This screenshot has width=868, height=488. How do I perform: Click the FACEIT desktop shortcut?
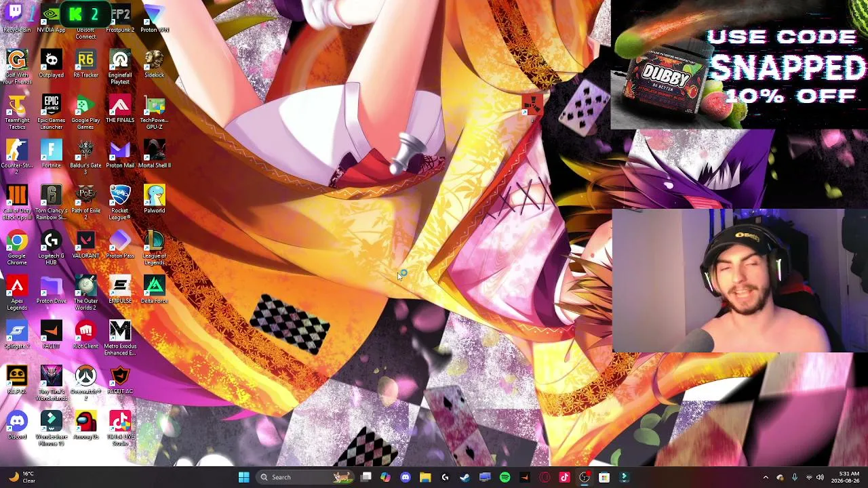(51, 335)
